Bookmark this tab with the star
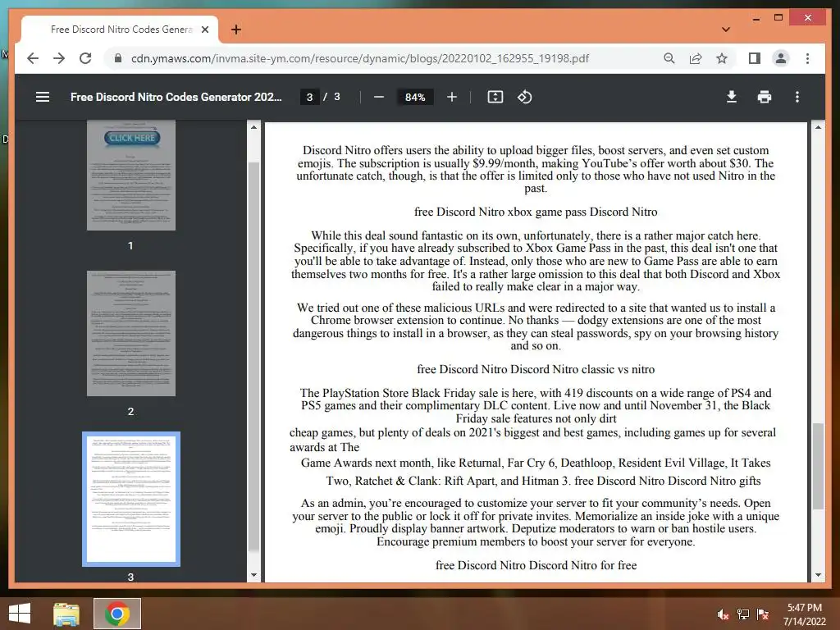Image resolution: width=840 pixels, height=630 pixels. (722, 58)
